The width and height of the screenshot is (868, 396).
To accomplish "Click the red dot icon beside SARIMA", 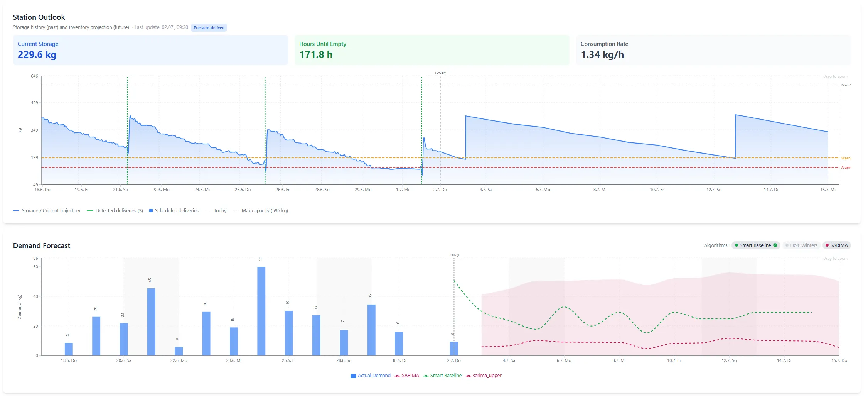I will pyautogui.click(x=827, y=245).
